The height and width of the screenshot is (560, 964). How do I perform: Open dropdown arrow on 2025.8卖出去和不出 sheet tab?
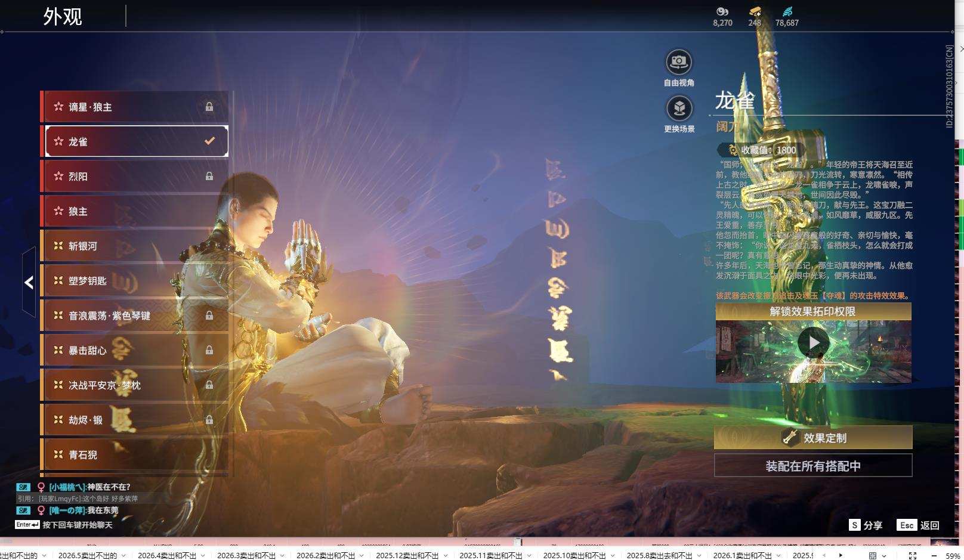699,555
